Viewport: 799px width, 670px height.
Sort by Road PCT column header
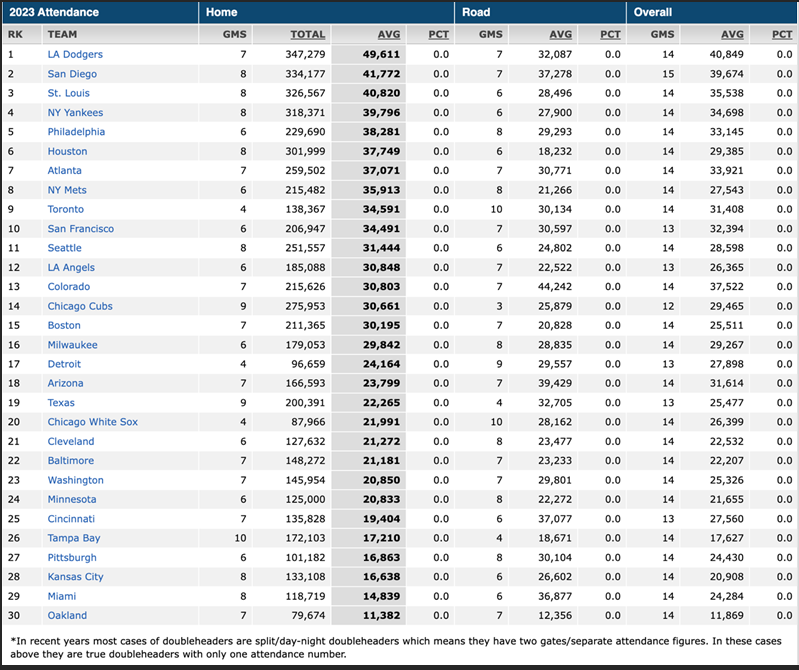coord(610,35)
